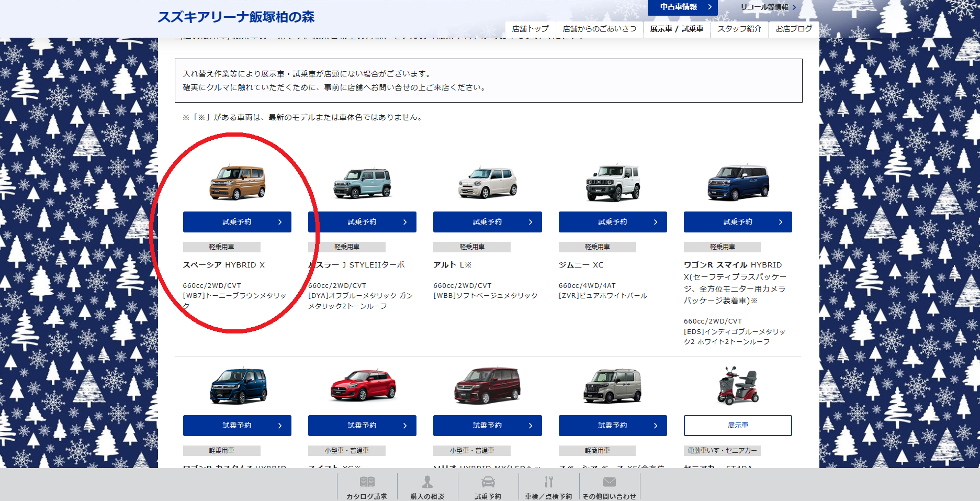The image size is (980, 501).
Task: Click アルト L※ model name
Action: pos(453,265)
